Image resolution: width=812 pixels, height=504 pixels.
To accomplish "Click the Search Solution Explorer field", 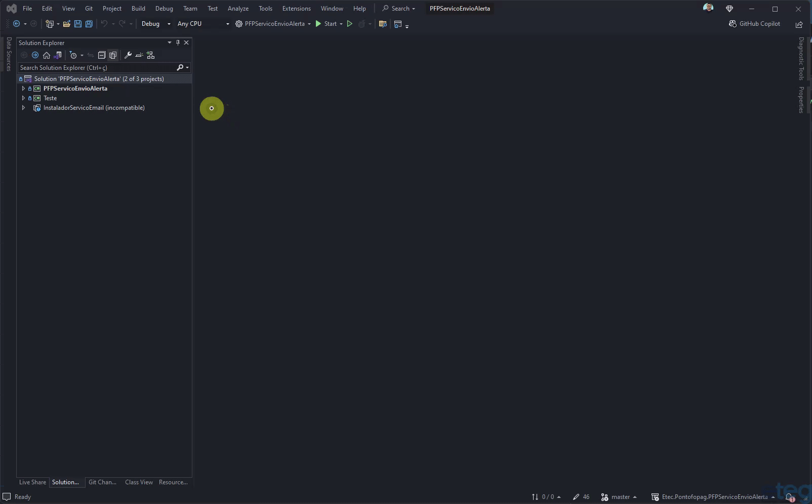I will pos(96,67).
